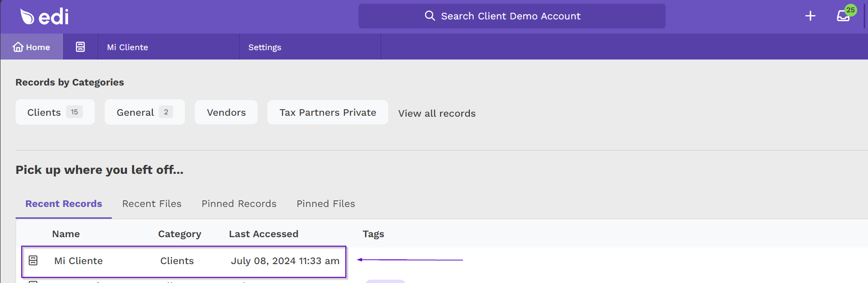Click the green 25 notification badge

point(851,10)
